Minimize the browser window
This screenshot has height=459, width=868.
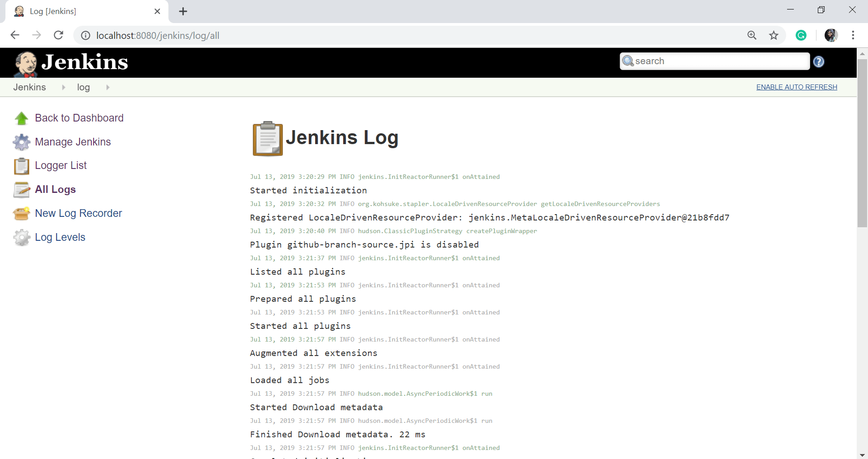(790, 10)
